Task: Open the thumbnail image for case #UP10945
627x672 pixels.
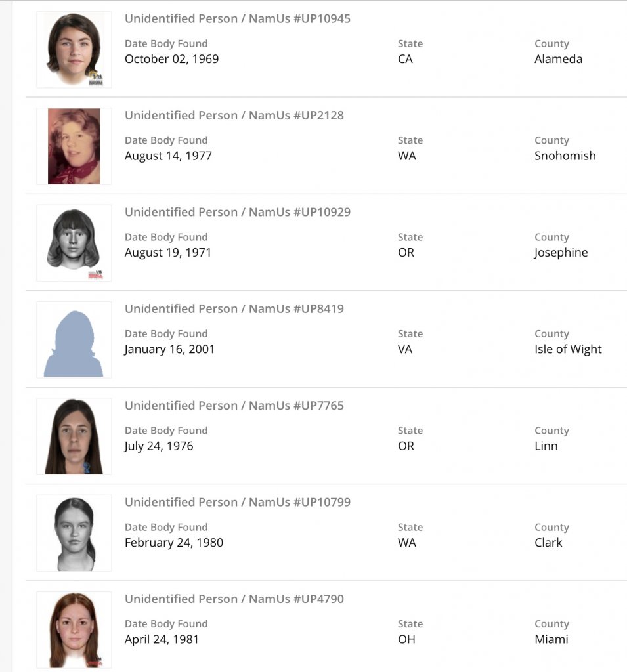Action: [74, 49]
